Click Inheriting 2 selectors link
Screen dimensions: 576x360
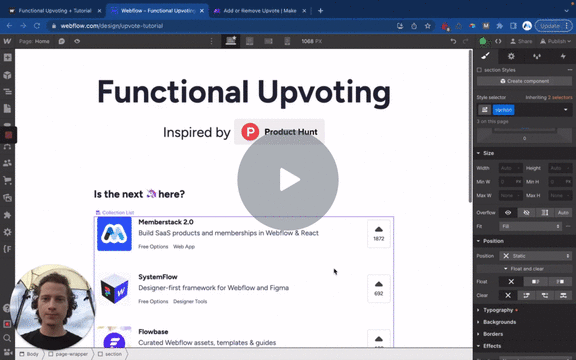(549, 97)
